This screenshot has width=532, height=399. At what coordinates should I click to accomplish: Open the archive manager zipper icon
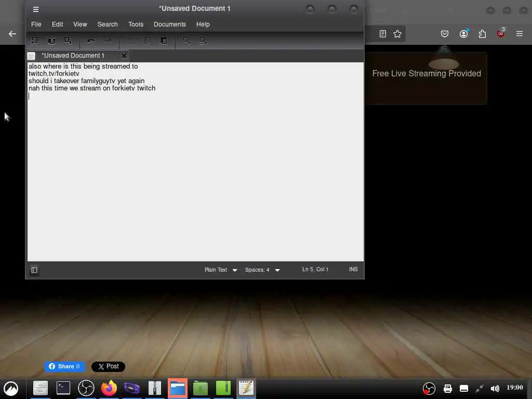pos(155,388)
